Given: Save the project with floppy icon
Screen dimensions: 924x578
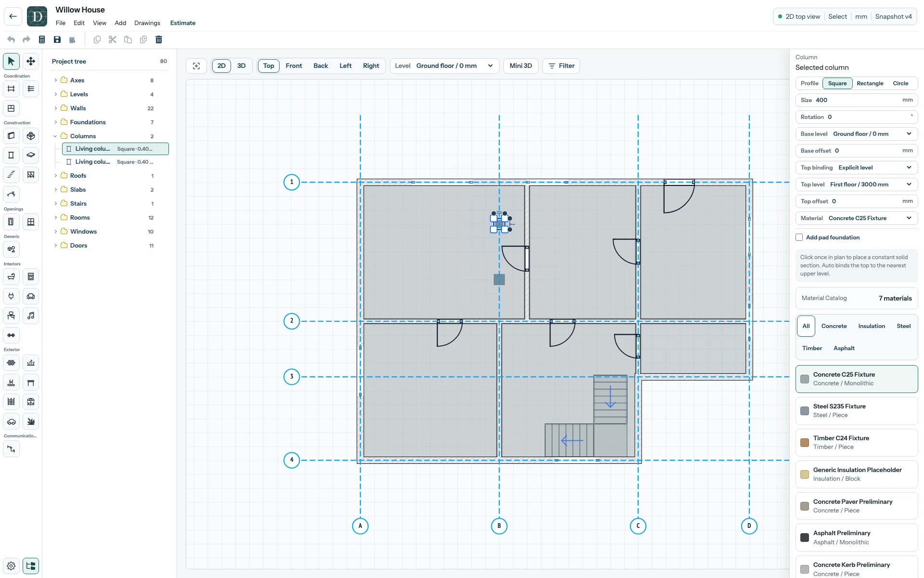Looking at the screenshot, I should pos(57,39).
